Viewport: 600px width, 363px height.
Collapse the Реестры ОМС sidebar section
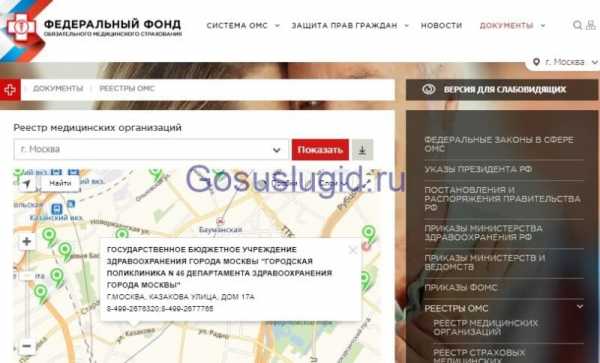580,307
